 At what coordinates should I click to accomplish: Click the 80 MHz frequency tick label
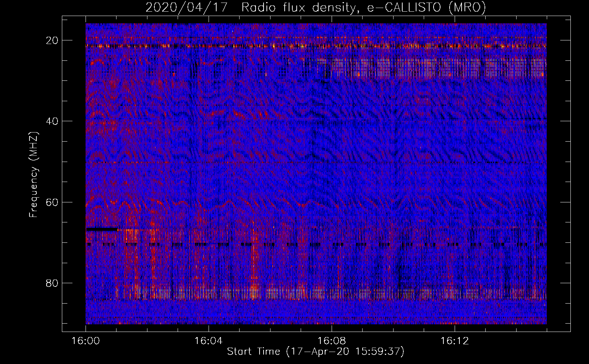pyautogui.click(x=52, y=283)
